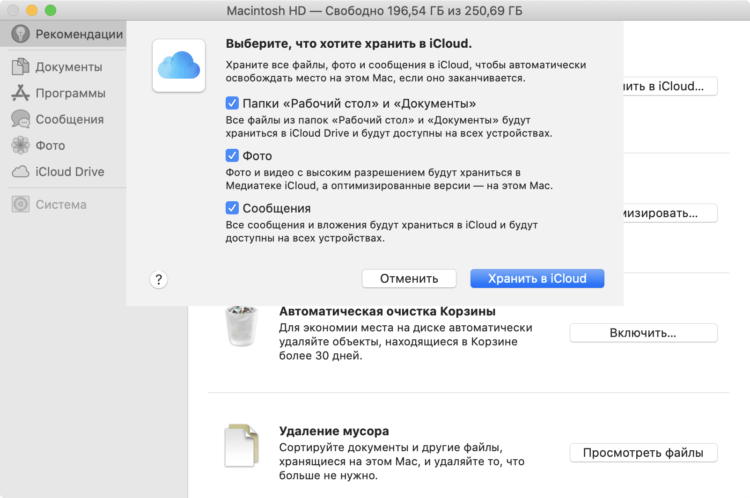The image size is (750, 498).
Task: Click the background Хранить в iCloud… button
Action: click(x=670, y=86)
